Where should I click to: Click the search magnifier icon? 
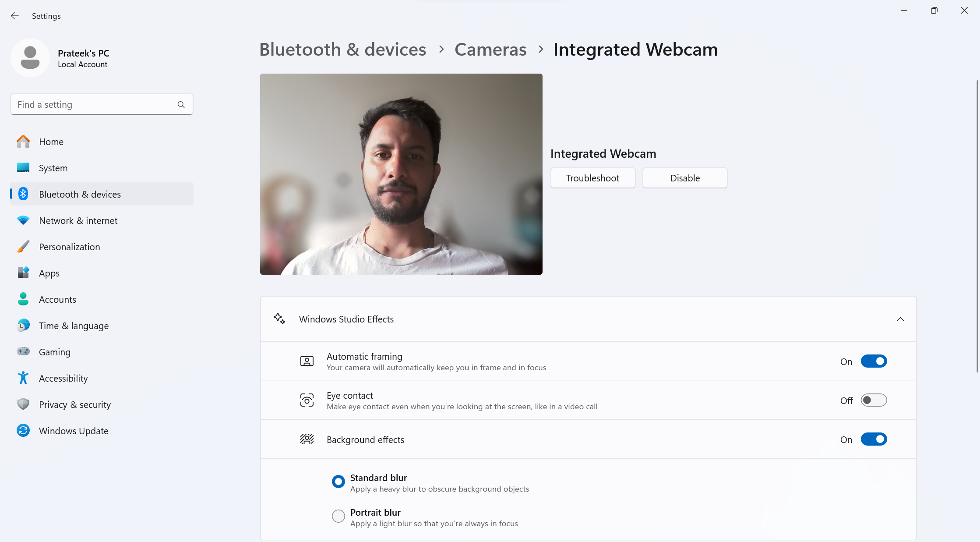click(181, 105)
